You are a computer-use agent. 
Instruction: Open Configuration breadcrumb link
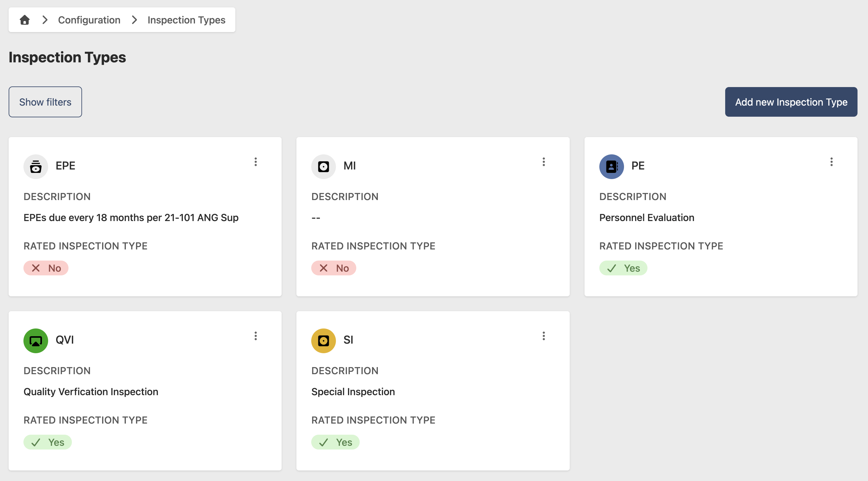(89, 20)
